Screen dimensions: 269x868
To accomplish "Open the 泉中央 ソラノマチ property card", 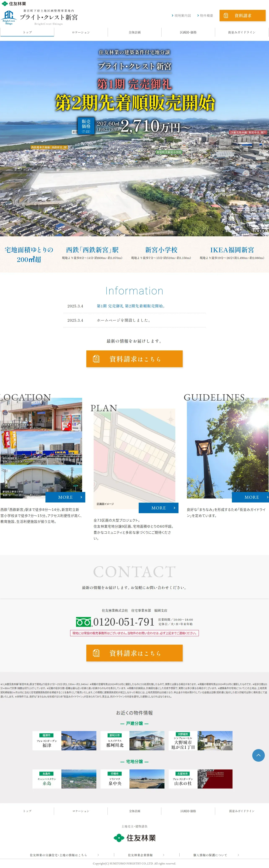I will click(132, 779).
